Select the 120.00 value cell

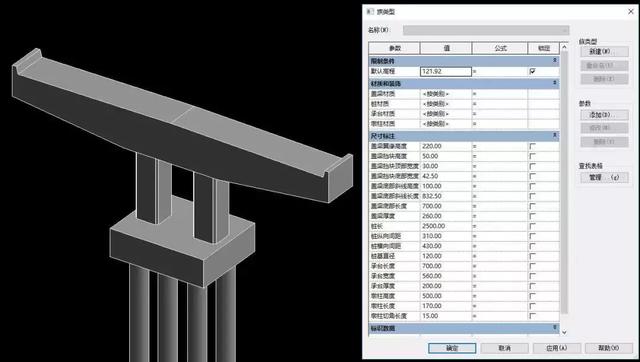point(446,256)
